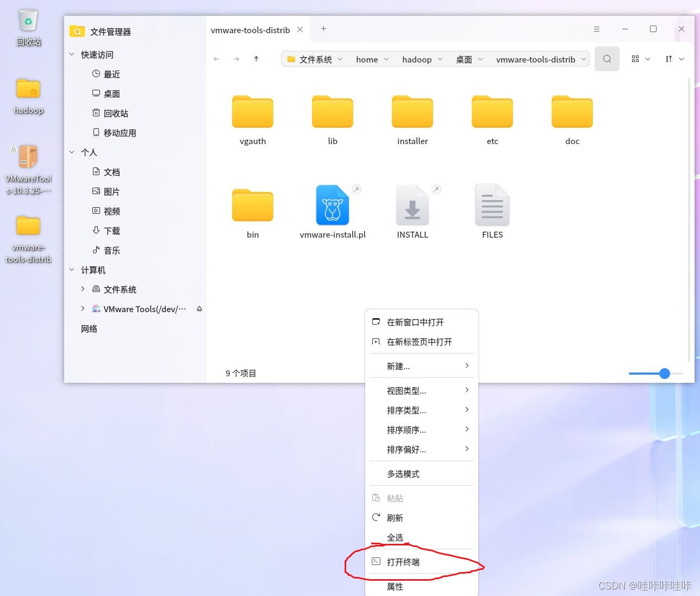The width and height of the screenshot is (700, 596).
Task: Go up to the parent directory
Action: pos(257,59)
